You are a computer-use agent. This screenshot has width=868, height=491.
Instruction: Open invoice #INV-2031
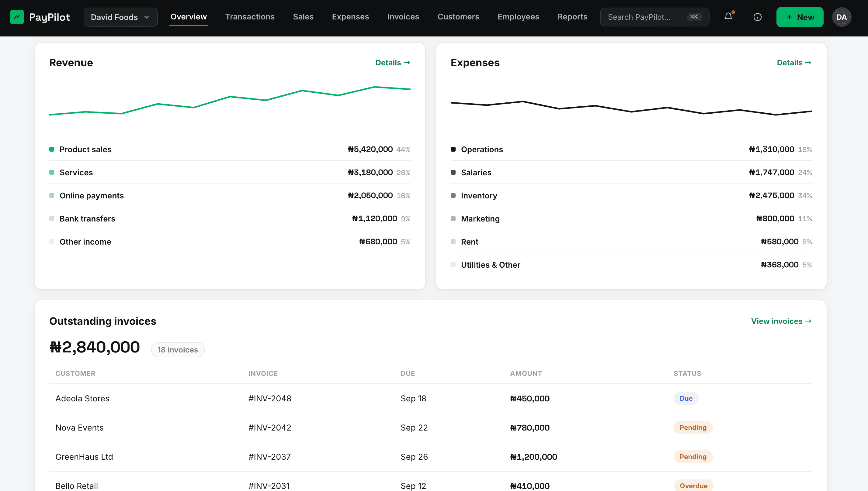pyautogui.click(x=269, y=486)
